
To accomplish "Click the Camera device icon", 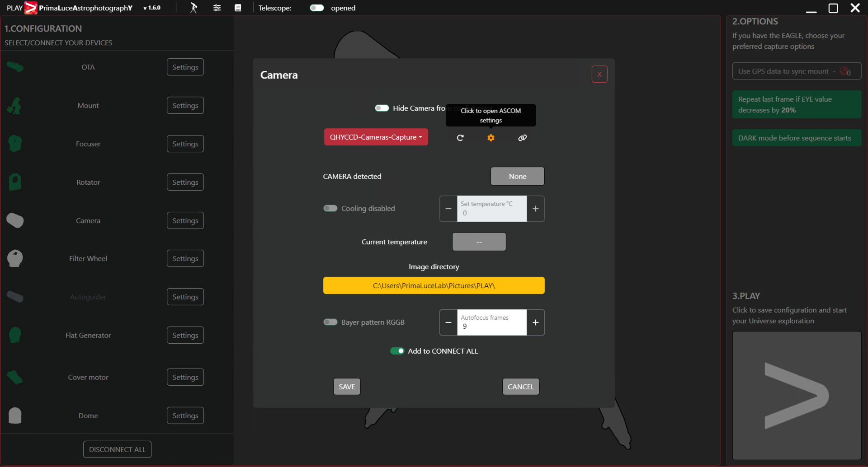I will tap(15, 220).
